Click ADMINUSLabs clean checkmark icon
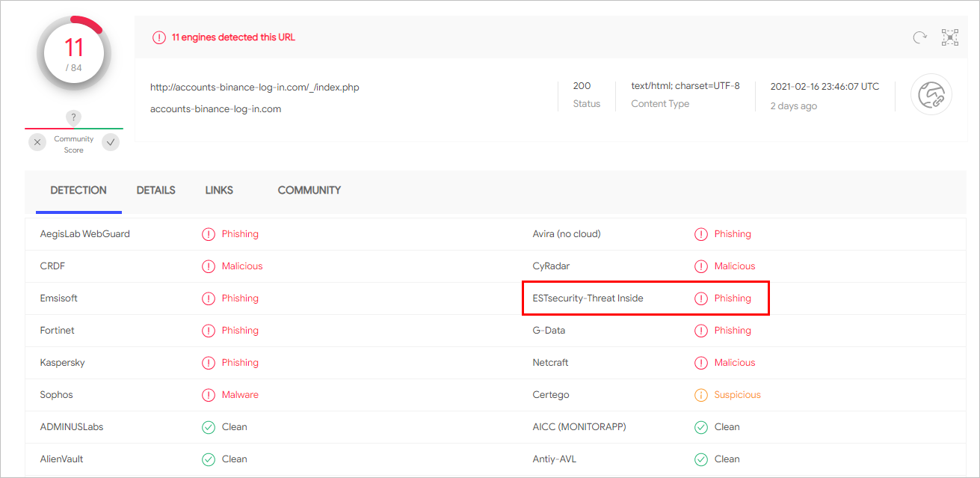Viewport: 980px width, 478px height. 209,427
